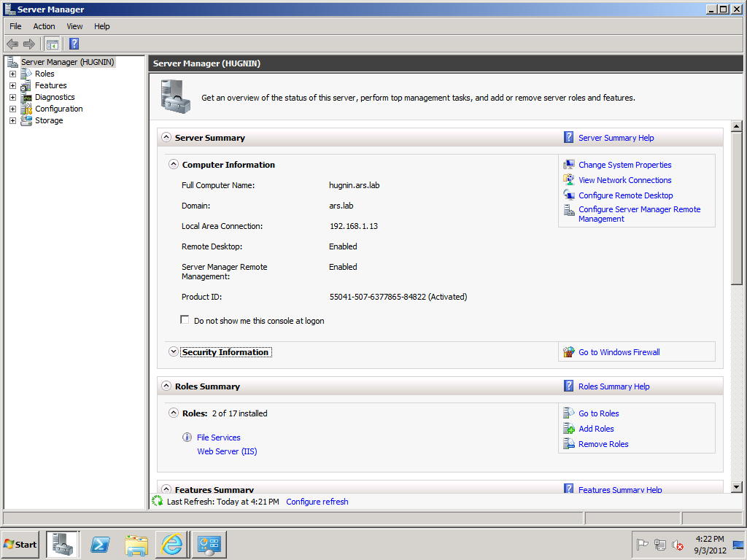Open Internet Explorer from the taskbar
This screenshot has height=560, width=747.
tap(171, 544)
